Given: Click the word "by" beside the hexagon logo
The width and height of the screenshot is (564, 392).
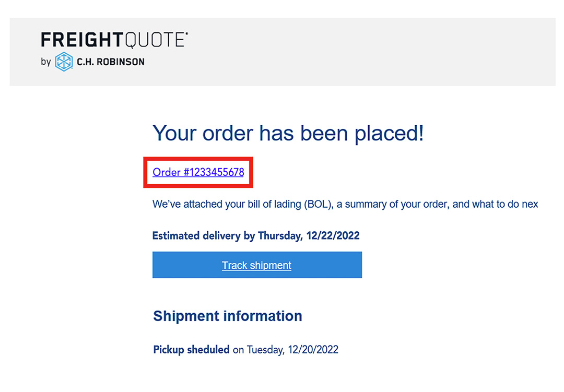Looking at the screenshot, I should (46, 62).
